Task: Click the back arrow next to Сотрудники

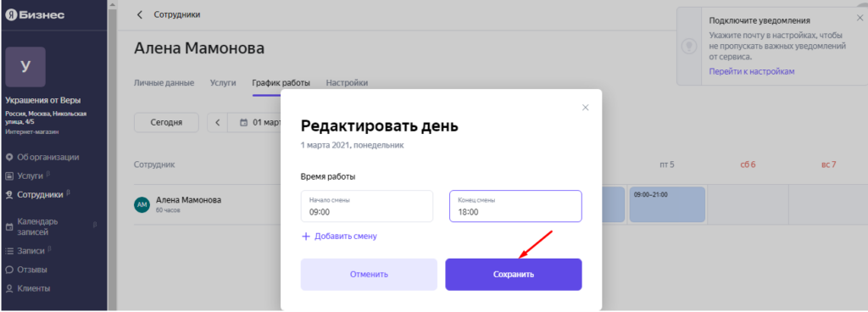Action: (140, 14)
